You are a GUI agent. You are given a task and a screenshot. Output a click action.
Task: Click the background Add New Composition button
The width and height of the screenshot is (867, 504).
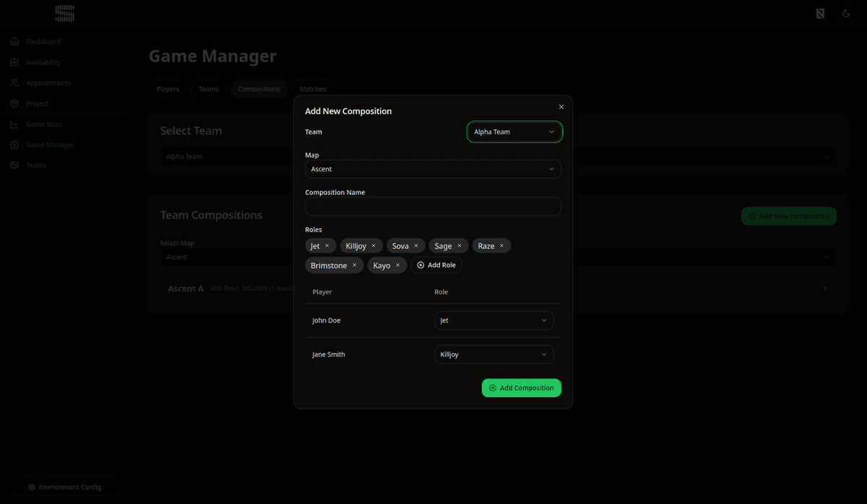click(x=789, y=216)
